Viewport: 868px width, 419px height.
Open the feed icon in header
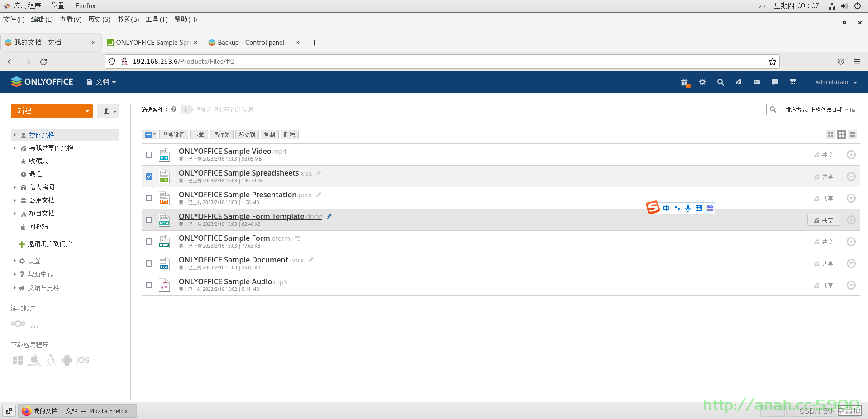pos(739,82)
